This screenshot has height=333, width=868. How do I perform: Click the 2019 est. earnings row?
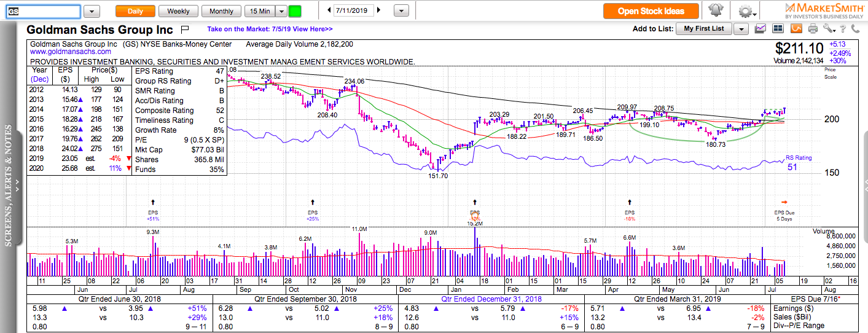point(80,159)
